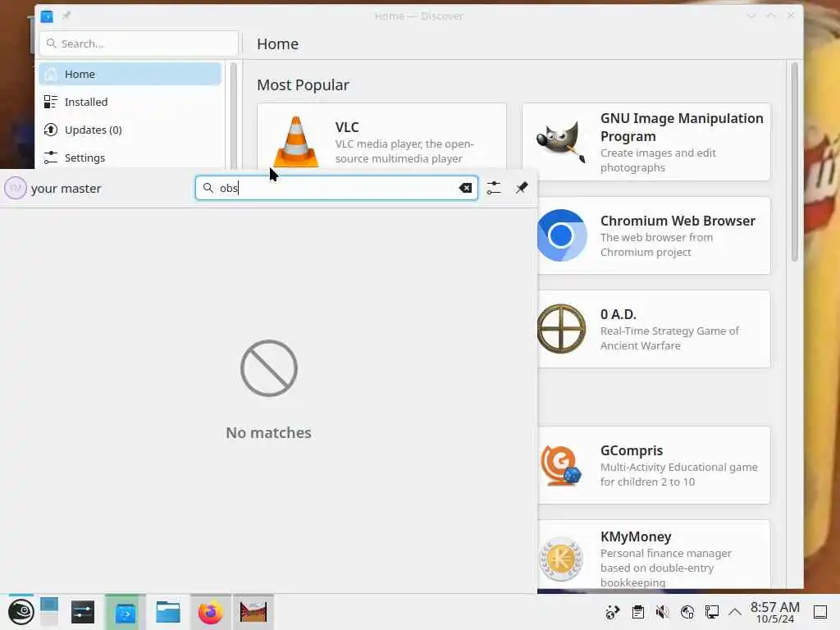The height and width of the screenshot is (630, 840).
Task: Click the Discover Search field
Action: coord(139,43)
